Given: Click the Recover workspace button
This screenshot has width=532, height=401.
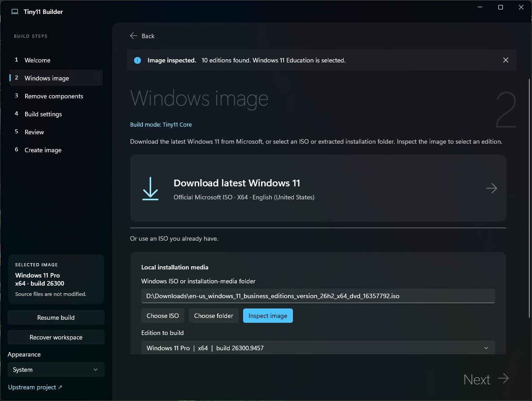Looking at the screenshot, I should tap(56, 337).
